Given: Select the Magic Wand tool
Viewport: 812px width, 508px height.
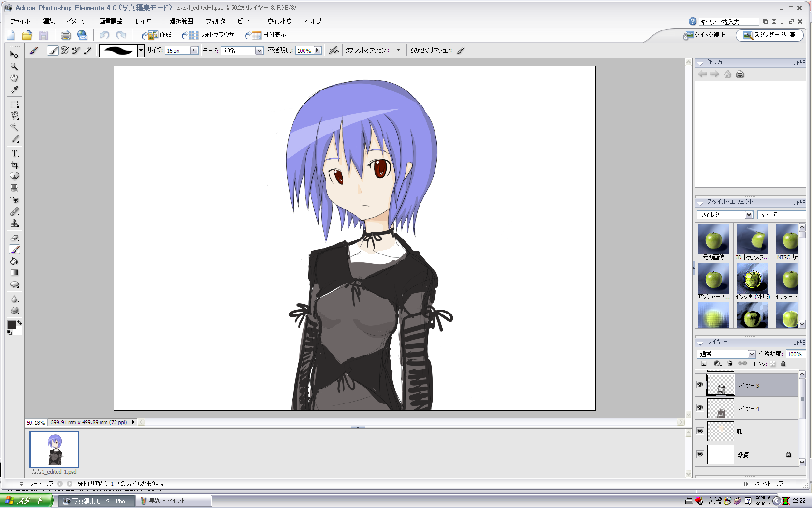Looking at the screenshot, I should point(14,127).
